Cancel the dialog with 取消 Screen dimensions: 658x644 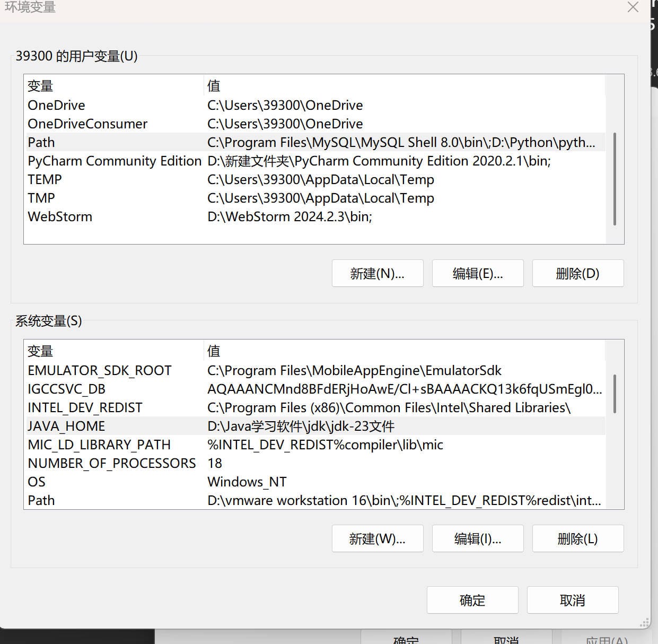572,600
